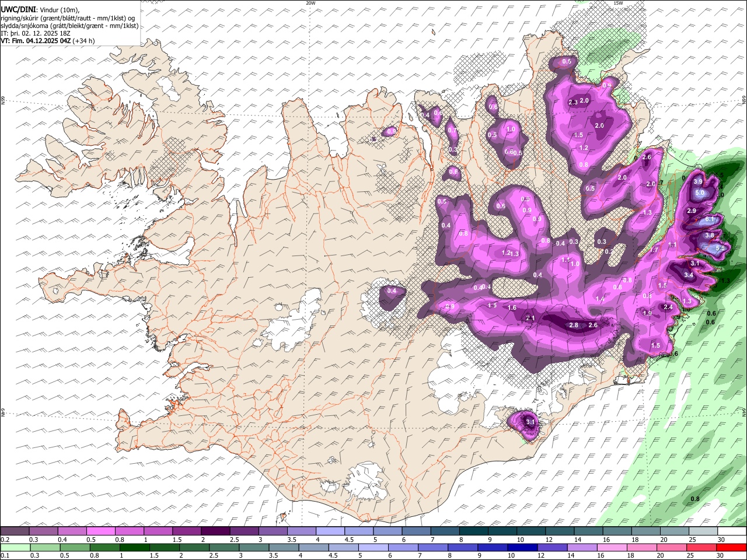Pick bottom-row dark green swatch between 1 and 1.5
This screenshot has width=747, height=560.
click(x=135, y=547)
